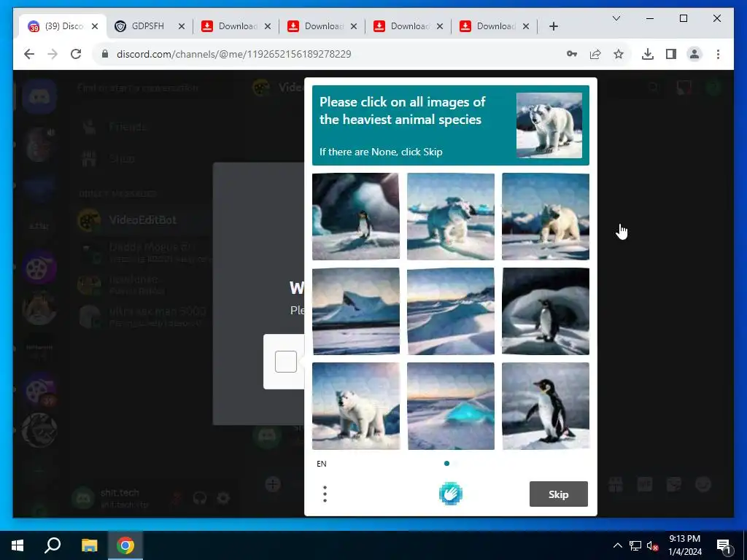Screen dimensions: 747x560
Task: Go back using the browser back arrow
Action: point(29,54)
